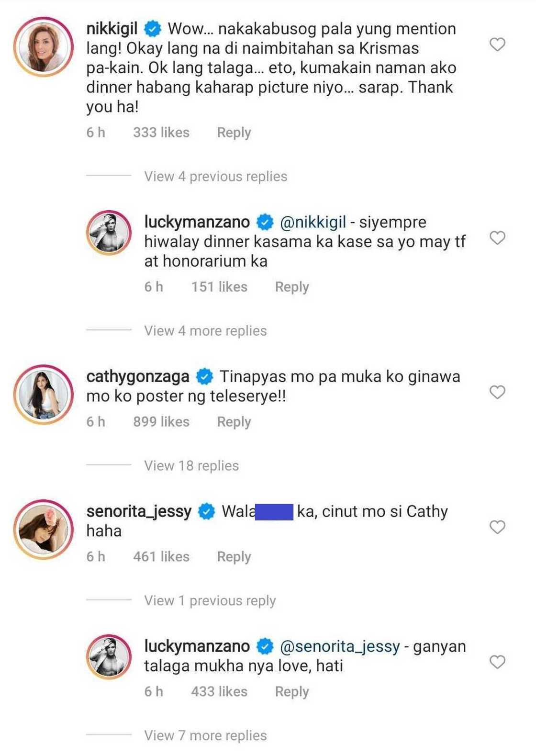Open cathygonzaga's profile avatar
The image size is (536, 756).
(44, 395)
